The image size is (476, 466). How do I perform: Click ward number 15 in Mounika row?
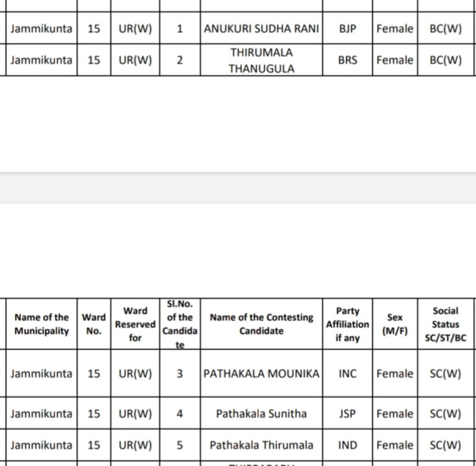94,374
